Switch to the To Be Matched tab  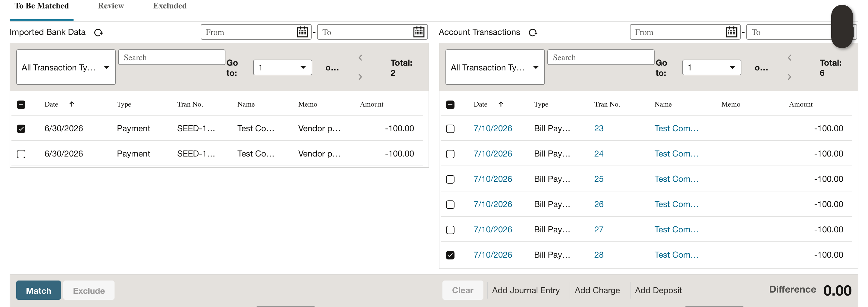tap(42, 6)
